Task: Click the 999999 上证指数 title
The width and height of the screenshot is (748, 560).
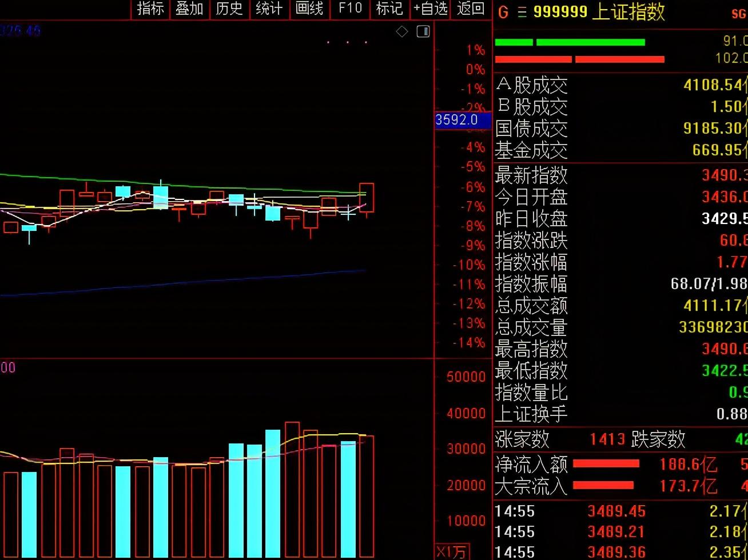Action: [599, 12]
